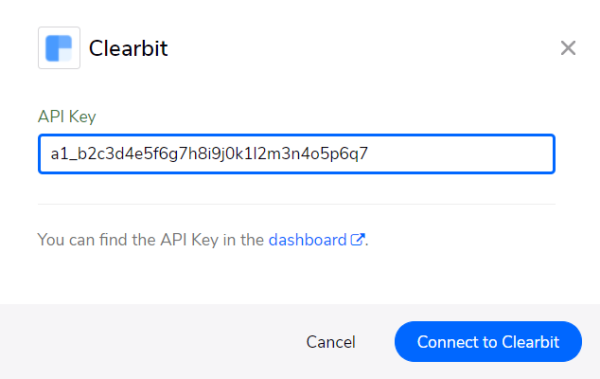The height and width of the screenshot is (379, 600).
Task: Click the arrow-in-box icon after dashboard
Action: 357,240
